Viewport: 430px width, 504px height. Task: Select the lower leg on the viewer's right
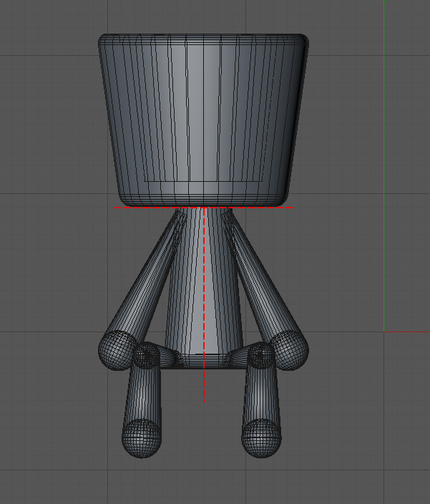262,394
